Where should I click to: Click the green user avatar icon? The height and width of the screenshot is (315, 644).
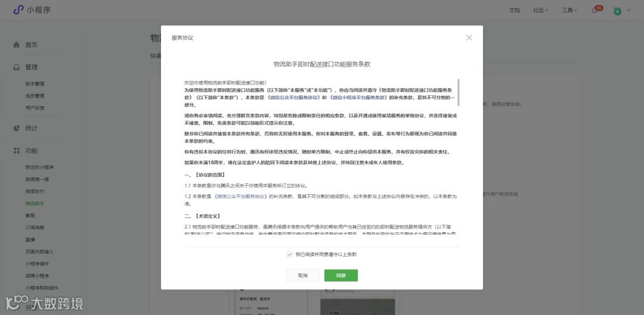click(x=617, y=11)
